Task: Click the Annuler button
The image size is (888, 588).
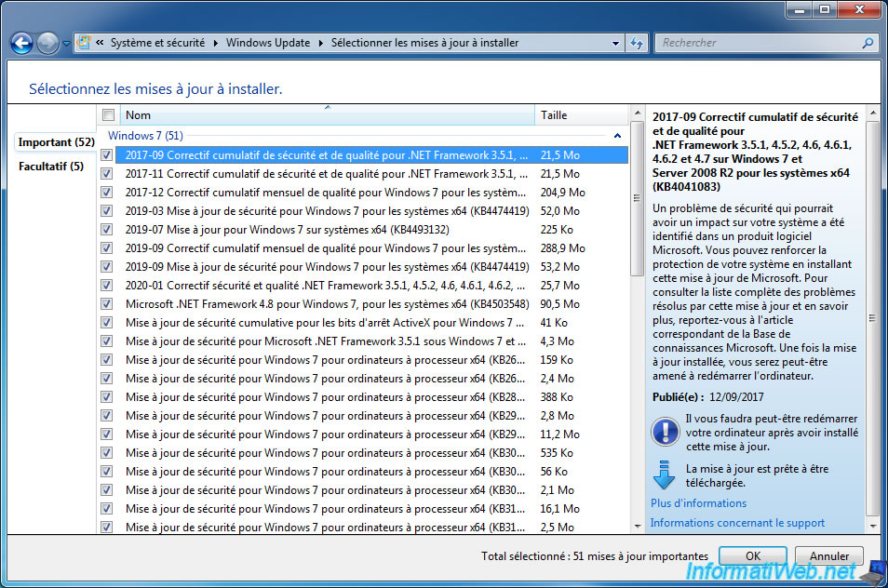Action: pyautogui.click(x=829, y=556)
